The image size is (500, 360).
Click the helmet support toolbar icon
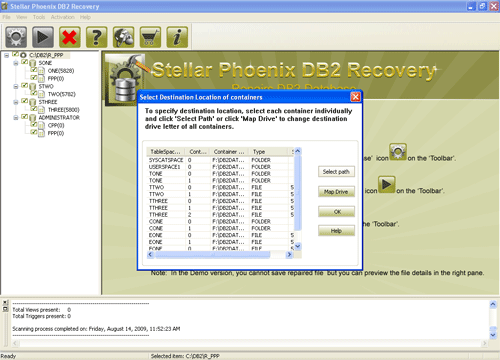tap(124, 37)
